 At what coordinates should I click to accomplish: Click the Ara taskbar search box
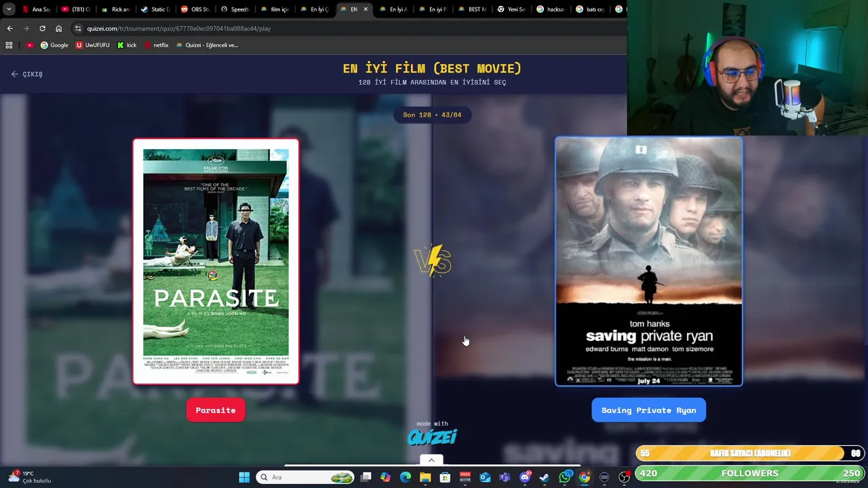point(304,477)
